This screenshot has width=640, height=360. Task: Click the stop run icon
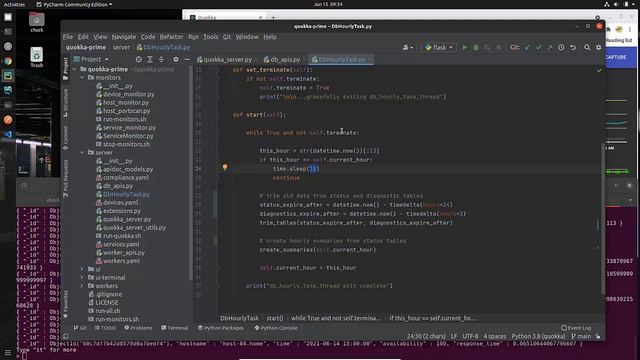click(x=498, y=47)
